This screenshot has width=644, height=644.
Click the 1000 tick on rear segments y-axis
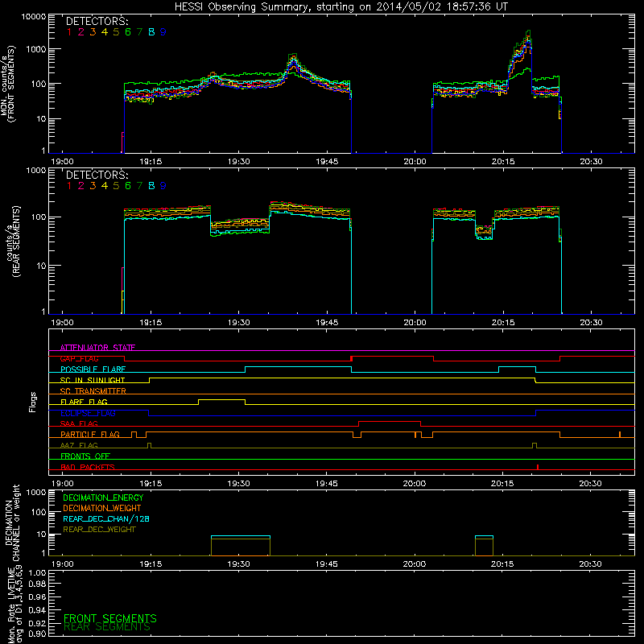click(35, 170)
